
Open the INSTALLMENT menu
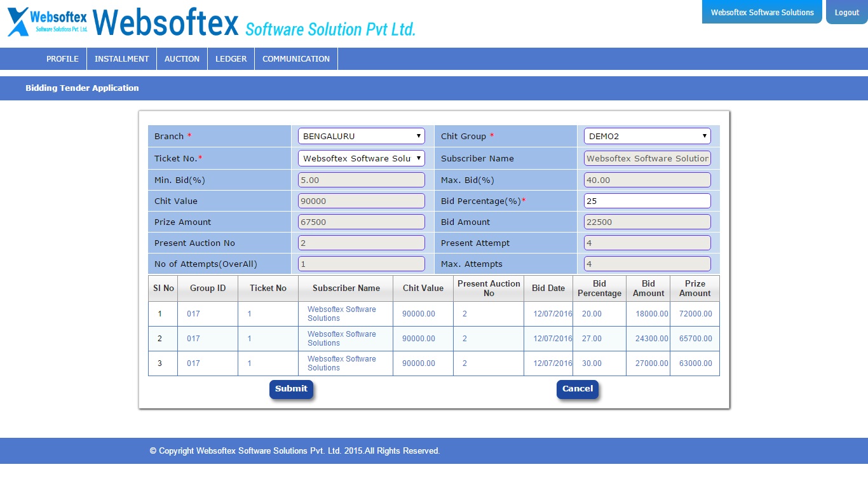click(122, 58)
